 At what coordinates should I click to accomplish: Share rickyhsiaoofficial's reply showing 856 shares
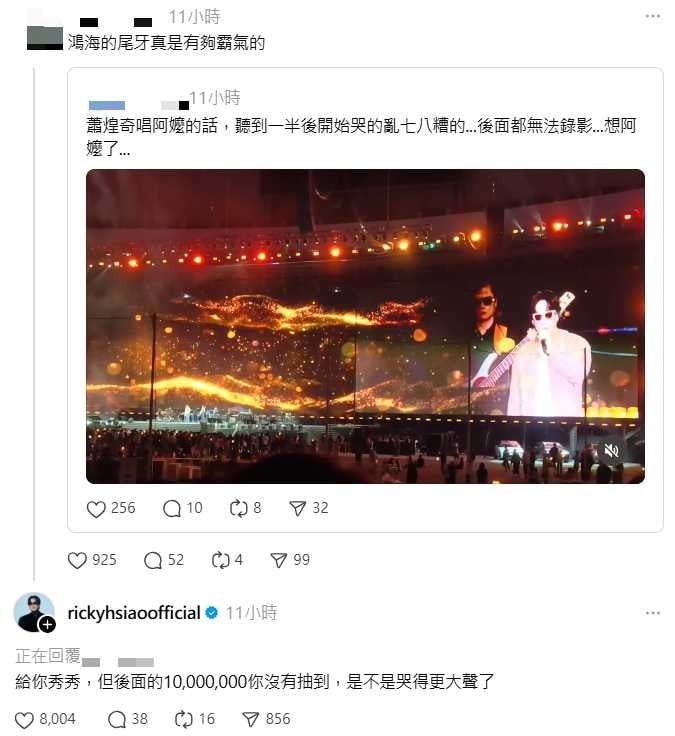(x=250, y=720)
